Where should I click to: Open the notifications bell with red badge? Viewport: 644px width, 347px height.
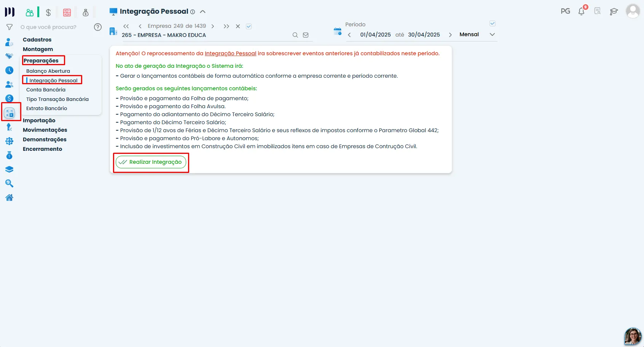click(582, 11)
